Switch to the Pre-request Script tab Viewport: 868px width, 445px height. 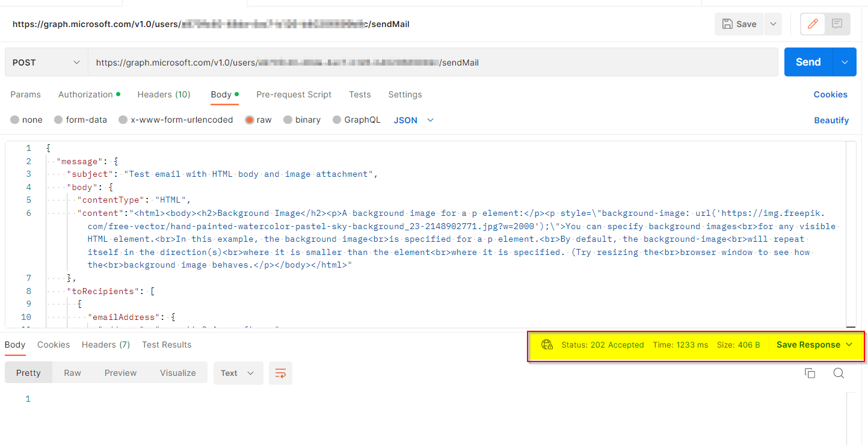pos(294,94)
